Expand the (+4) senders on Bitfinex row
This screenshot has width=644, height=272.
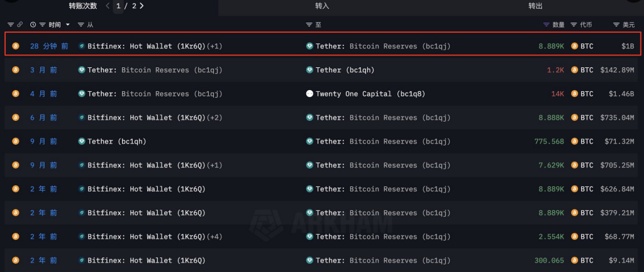pyautogui.click(x=215, y=237)
